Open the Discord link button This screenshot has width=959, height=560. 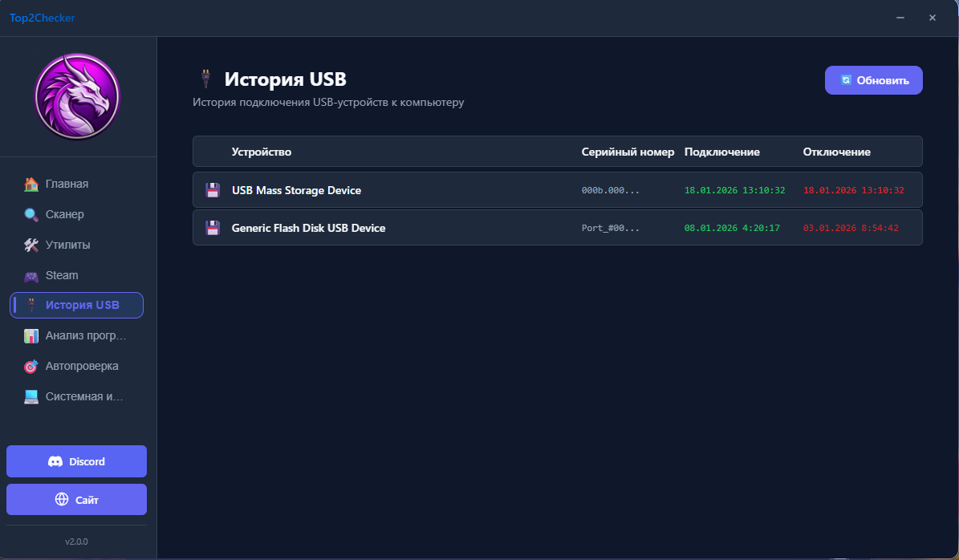(77, 462)
